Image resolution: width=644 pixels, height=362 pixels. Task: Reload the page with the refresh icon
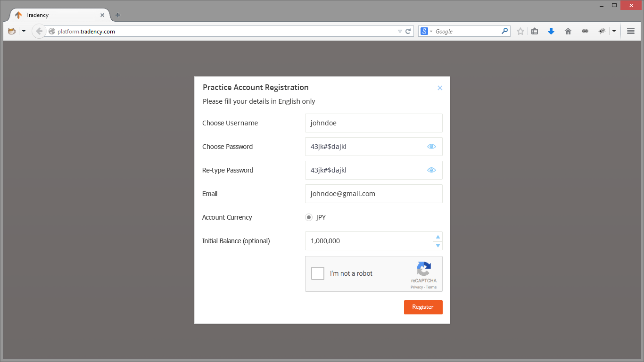point(408,32)
